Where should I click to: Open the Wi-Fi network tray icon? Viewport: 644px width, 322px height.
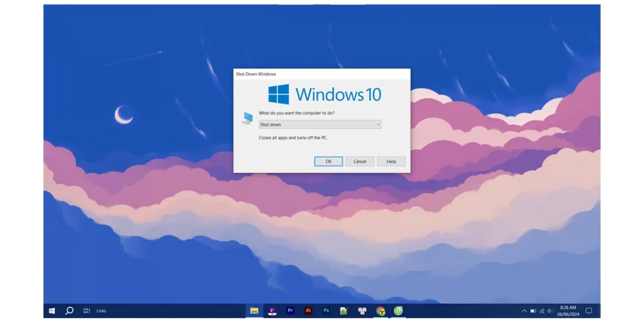click(541, 311)
